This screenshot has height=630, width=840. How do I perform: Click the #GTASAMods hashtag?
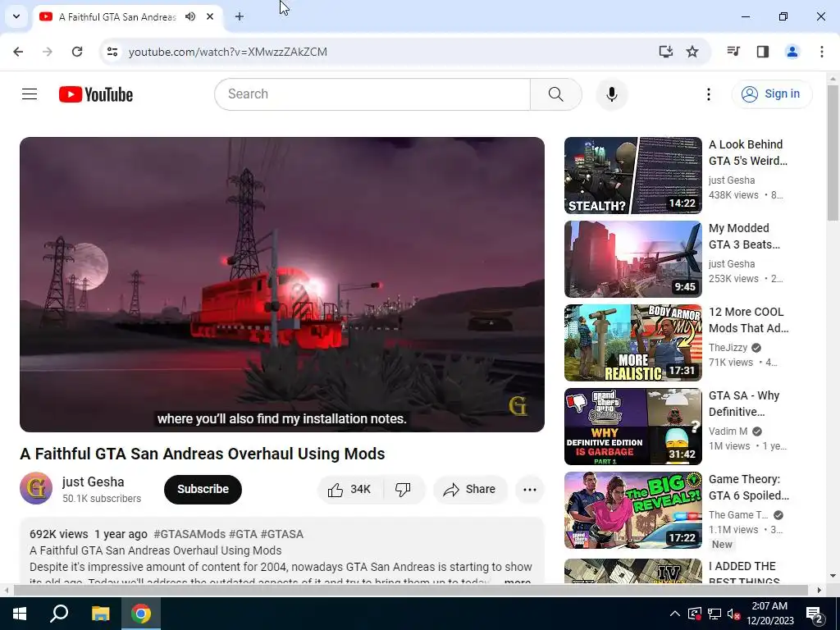click(189, 534)
